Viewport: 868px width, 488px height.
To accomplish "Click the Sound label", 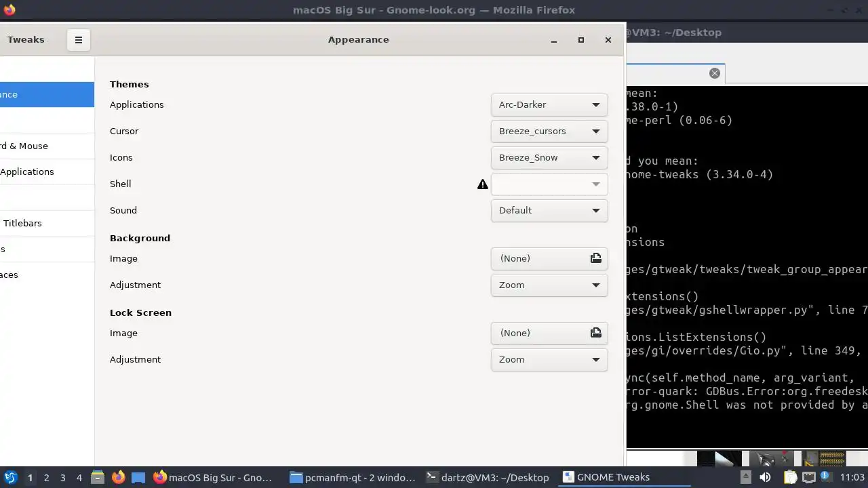I will [x=123, y=210].
